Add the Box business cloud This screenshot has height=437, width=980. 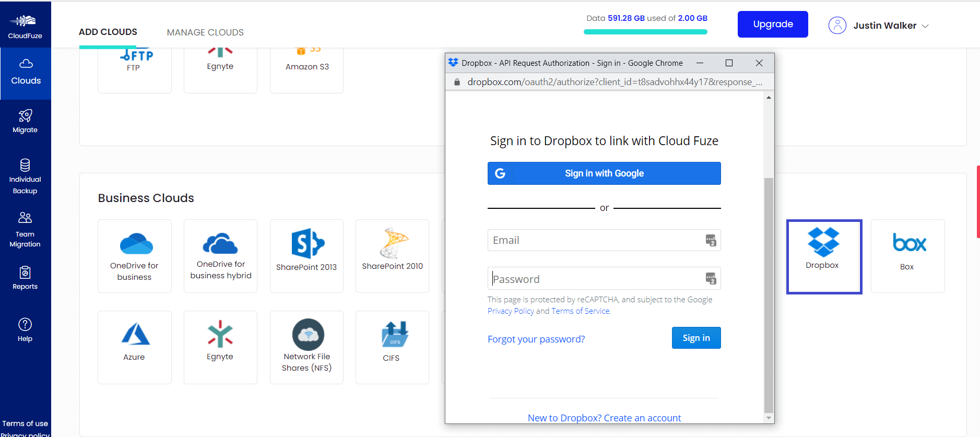click(x=907, y=256)
